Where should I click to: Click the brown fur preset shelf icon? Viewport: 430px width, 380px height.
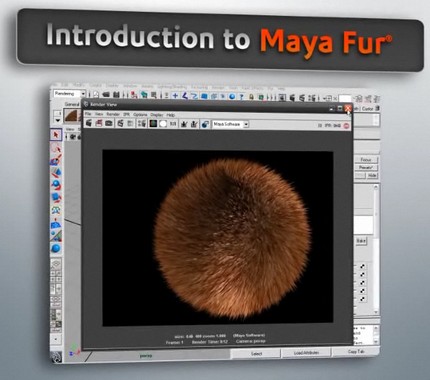(x=72, y=116)
